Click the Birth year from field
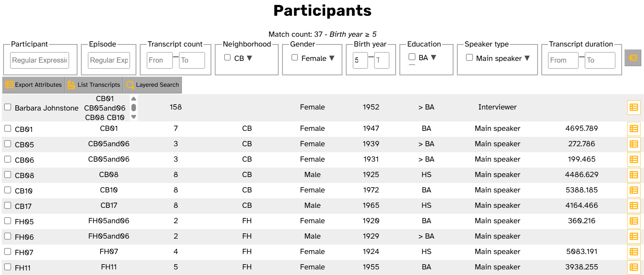 [x=360, y=60]
